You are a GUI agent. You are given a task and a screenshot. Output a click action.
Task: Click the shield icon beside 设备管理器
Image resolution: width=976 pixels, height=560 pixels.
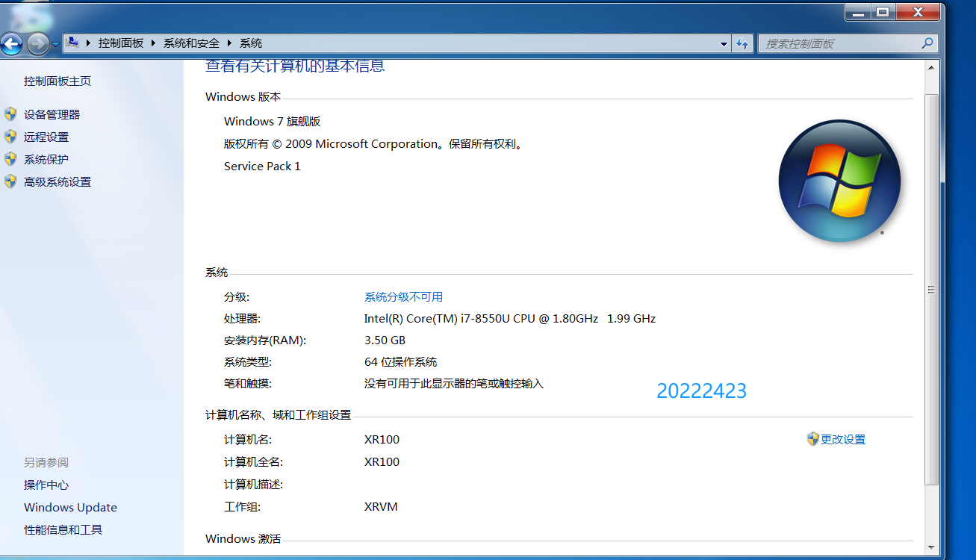10,114
